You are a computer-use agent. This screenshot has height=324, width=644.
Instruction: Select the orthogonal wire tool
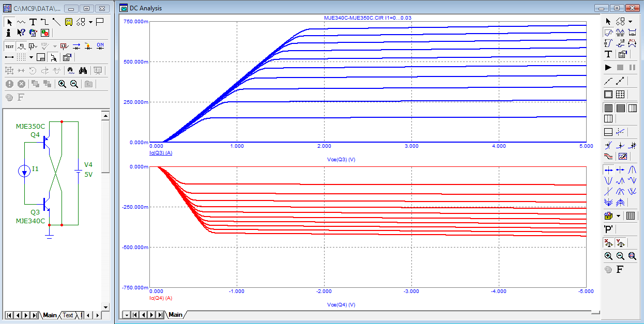(x=45, y=22)
